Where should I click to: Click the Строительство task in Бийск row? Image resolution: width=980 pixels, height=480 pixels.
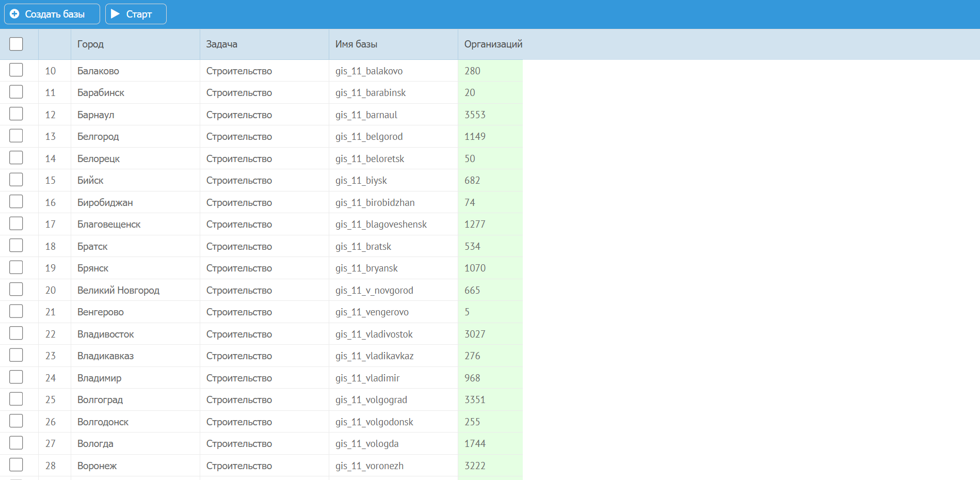[239, 181]
